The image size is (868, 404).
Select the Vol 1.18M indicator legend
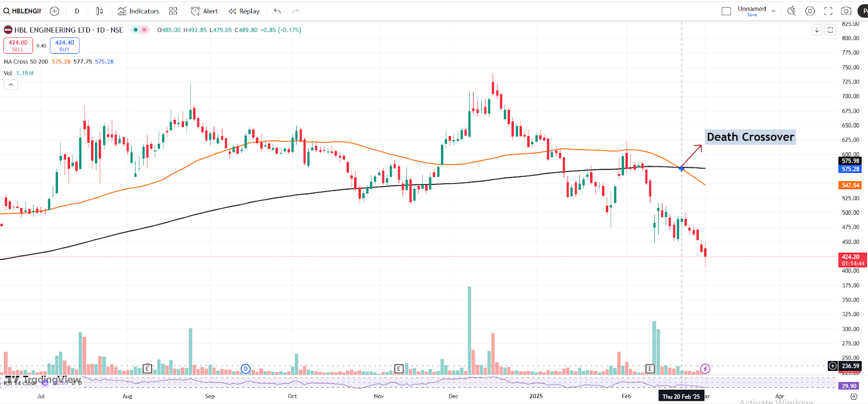(x=18, y=73)
